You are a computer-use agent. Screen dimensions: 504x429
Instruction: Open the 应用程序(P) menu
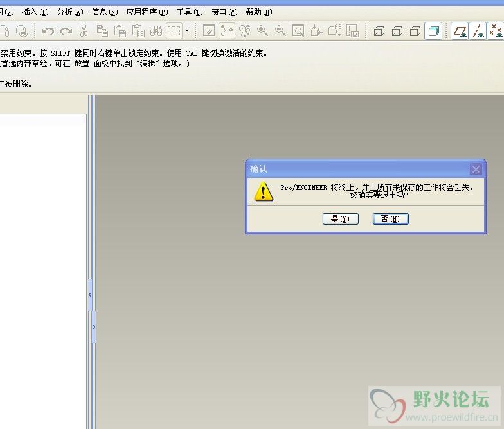[x=147, y=12]
